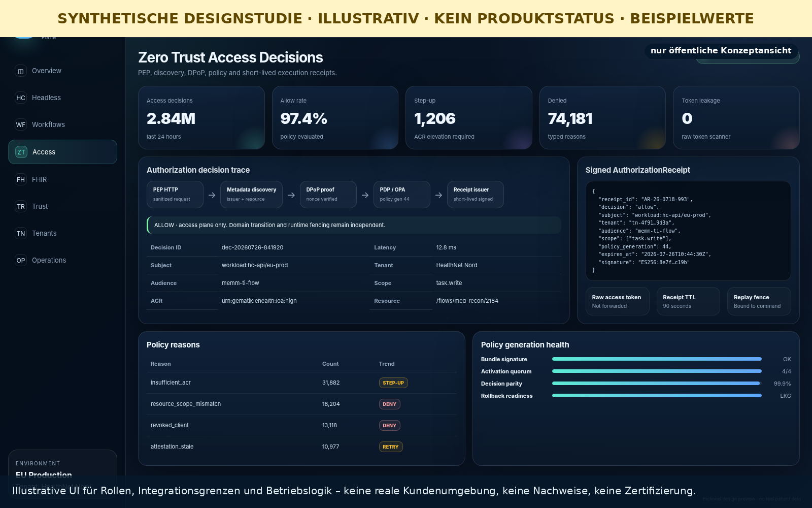Image resolution: width=812 pixels, height=508 pixels.
Task: Click the RETRY badge for attestation_stale
Action: coord(391,447)
